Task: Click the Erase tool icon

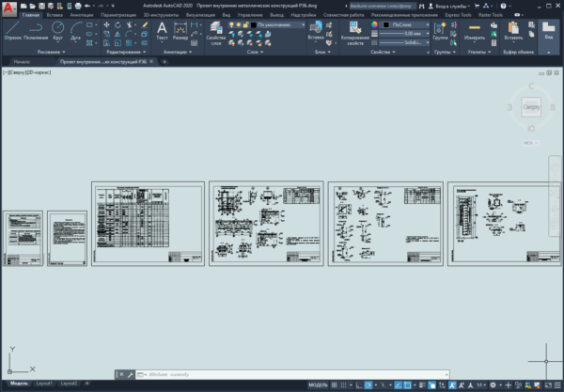Action: (x=144, y=24)
